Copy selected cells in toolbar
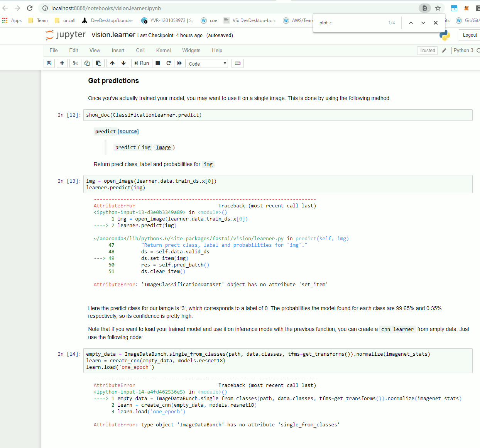Viewport: 480px width, 448px height. pyautogui.click(x=87, y=63)
